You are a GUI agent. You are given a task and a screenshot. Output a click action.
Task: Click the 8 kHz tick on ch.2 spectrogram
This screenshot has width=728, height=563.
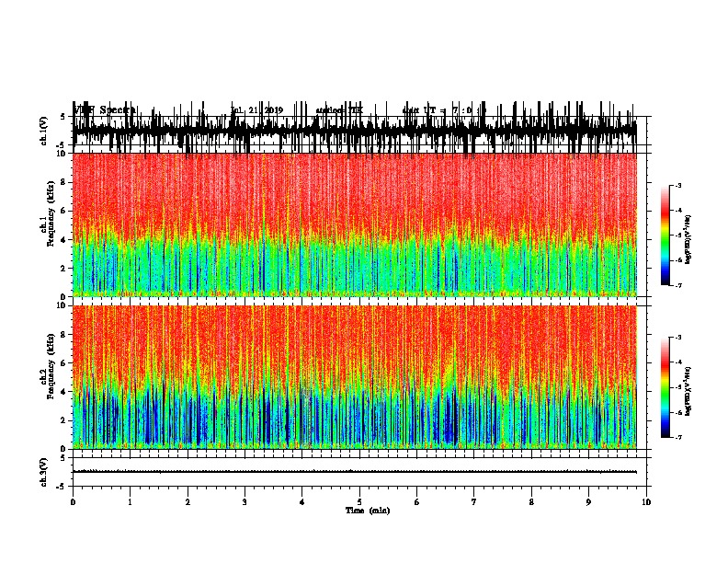(x=63, y=335)
